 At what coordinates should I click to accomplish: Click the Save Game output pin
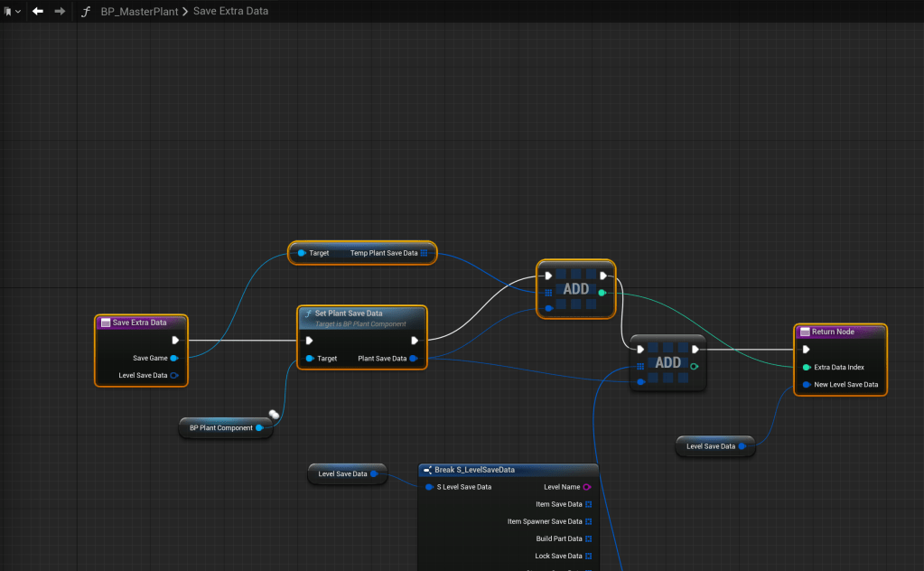(174, 358)
